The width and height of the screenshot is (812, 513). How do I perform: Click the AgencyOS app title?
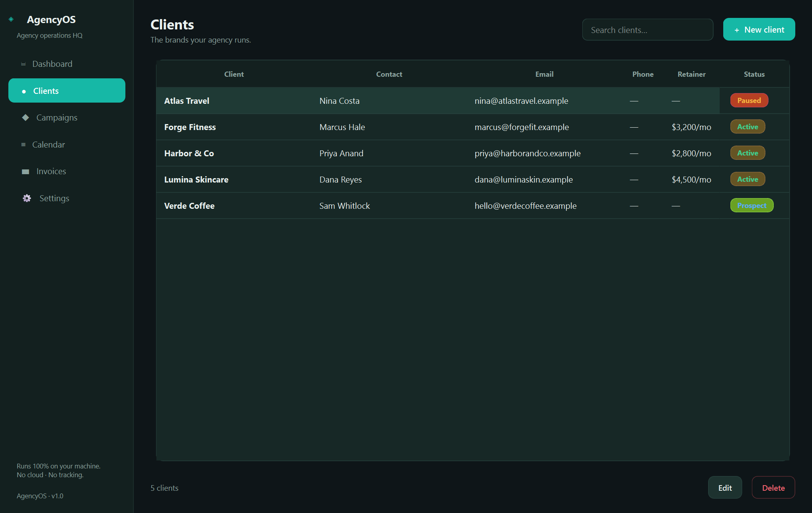(x=51, y=19)
